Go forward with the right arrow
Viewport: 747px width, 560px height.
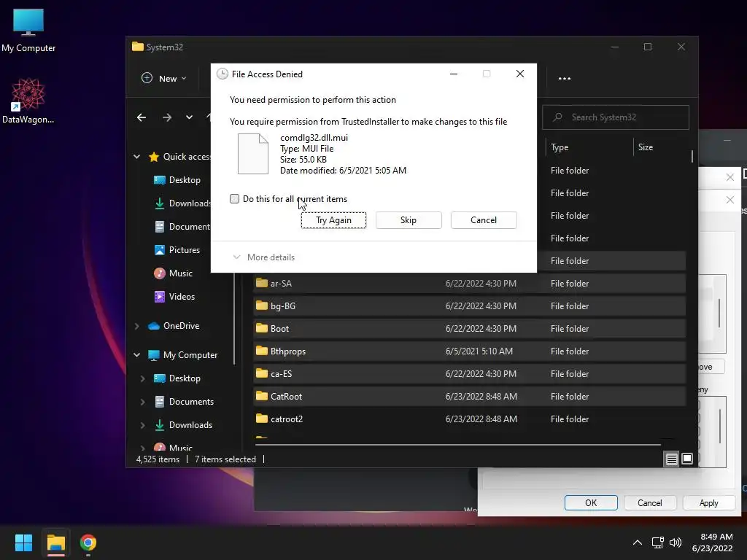(x=167, y=117)
